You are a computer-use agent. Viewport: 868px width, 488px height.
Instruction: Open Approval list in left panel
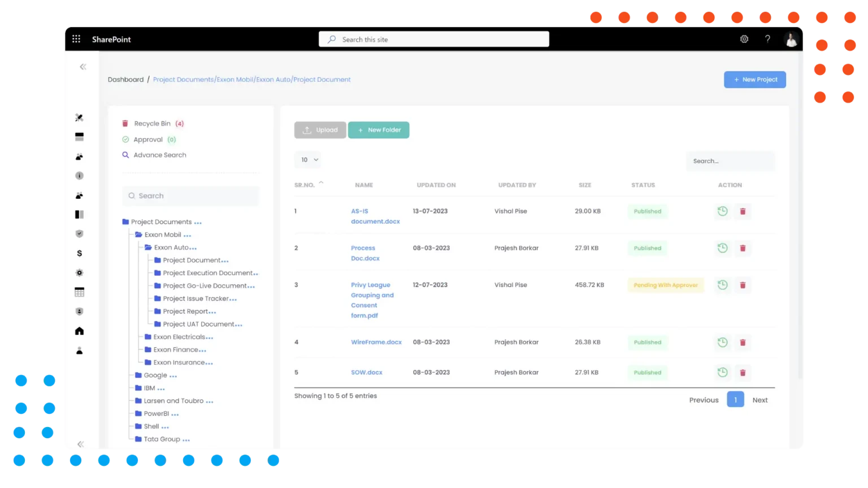(x=149, y=140)
